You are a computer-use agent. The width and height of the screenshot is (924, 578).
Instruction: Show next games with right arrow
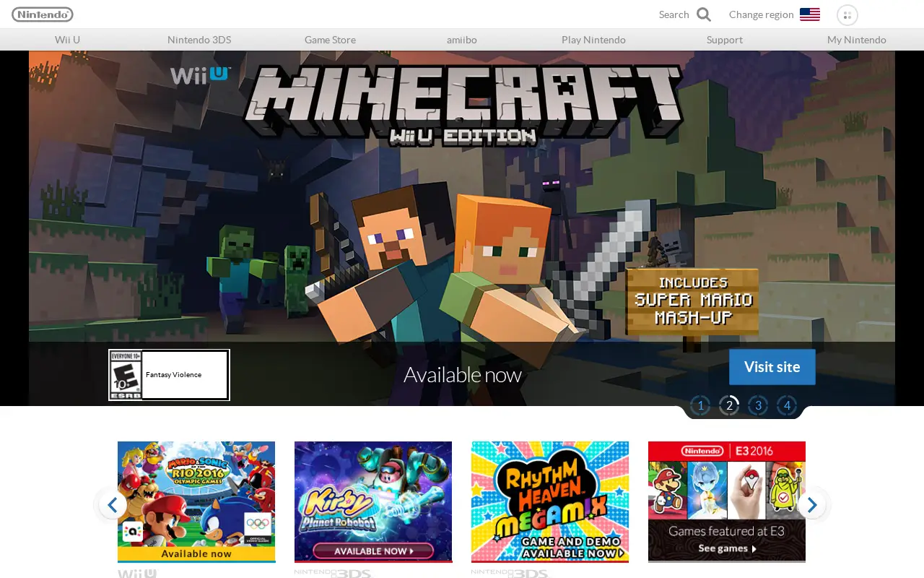point(812,504)
